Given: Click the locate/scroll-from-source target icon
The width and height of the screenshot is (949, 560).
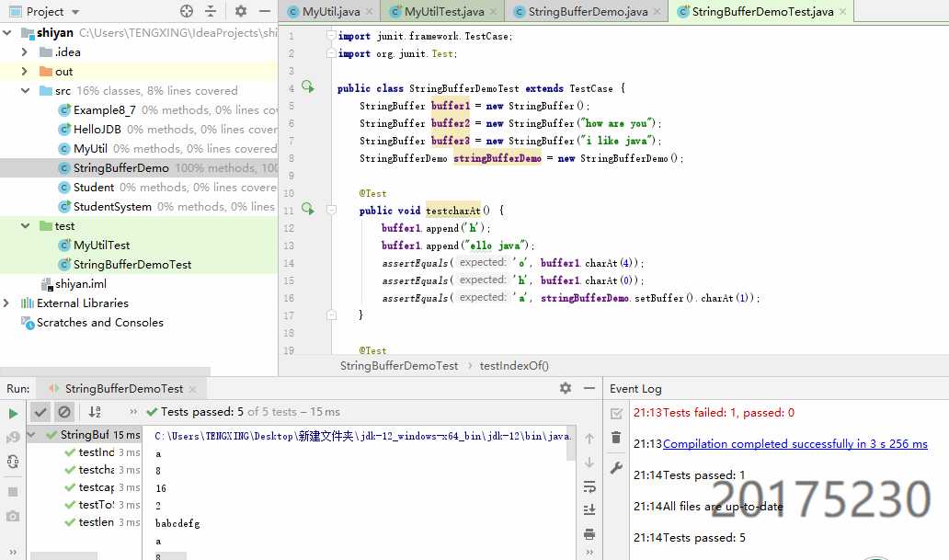Looking at the screenshot, I should [x=187, y=12].
